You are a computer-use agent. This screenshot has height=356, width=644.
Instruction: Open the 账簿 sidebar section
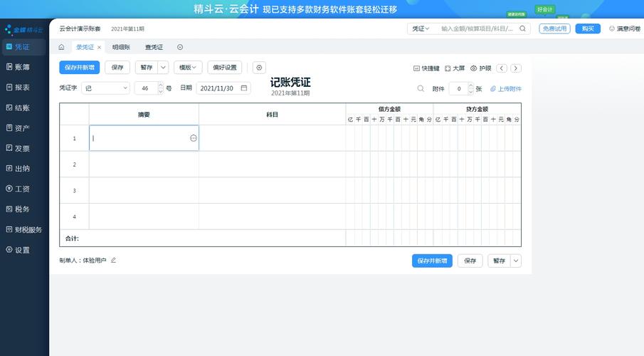[x=21, y=67]
